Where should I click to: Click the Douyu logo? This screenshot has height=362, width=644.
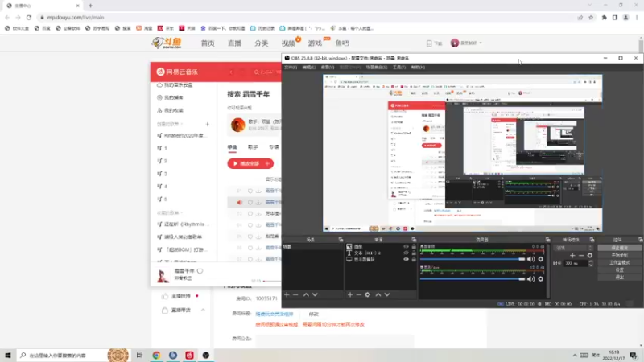click(x=167, y=43)
